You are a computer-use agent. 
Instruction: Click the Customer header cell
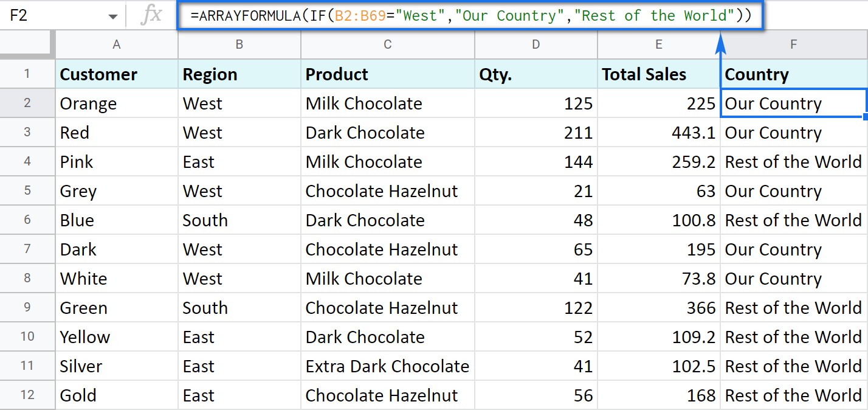click(x=117, y=74)
